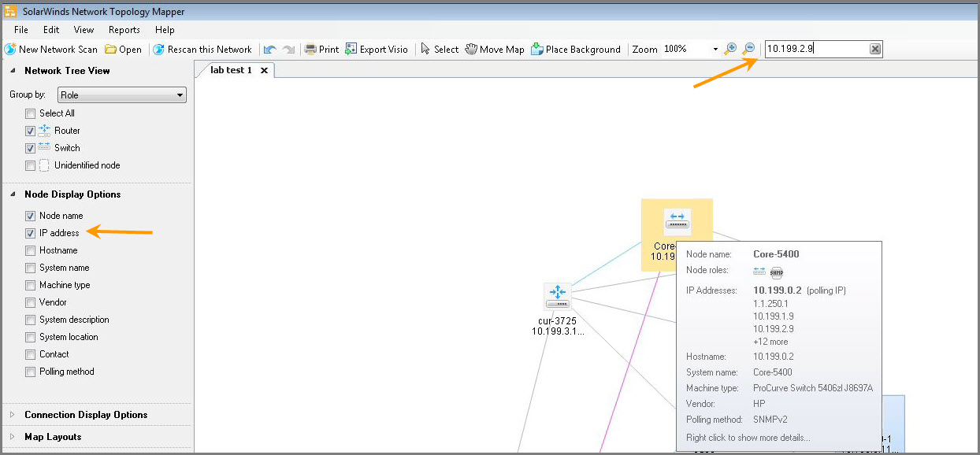This screenshot has height=455, width=980.
Task: Enable the System location display option
Action: pyautogui.click(x=30, y=337)
